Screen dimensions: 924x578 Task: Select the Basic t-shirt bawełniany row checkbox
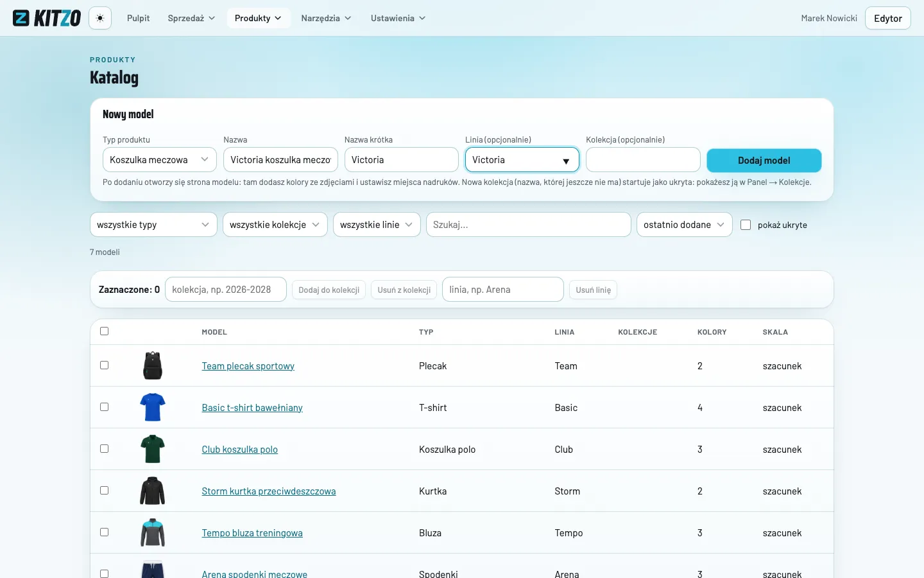click(105, 407)
